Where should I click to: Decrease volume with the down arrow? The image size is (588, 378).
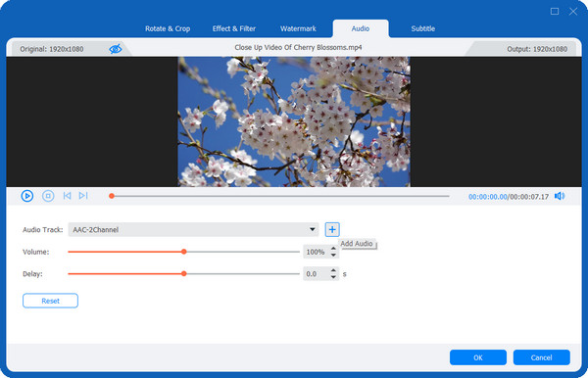[333, 256]
